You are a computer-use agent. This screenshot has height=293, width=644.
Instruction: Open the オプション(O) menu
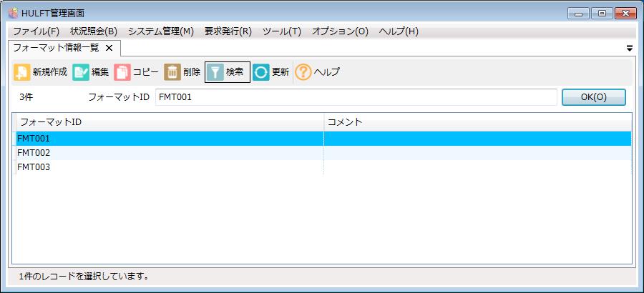340,31
